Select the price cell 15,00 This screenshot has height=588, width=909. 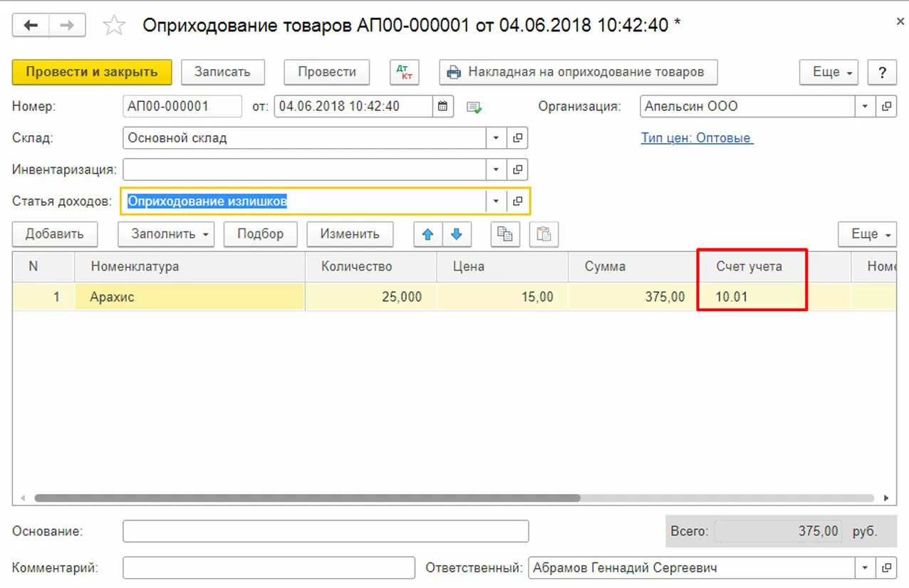503,297
